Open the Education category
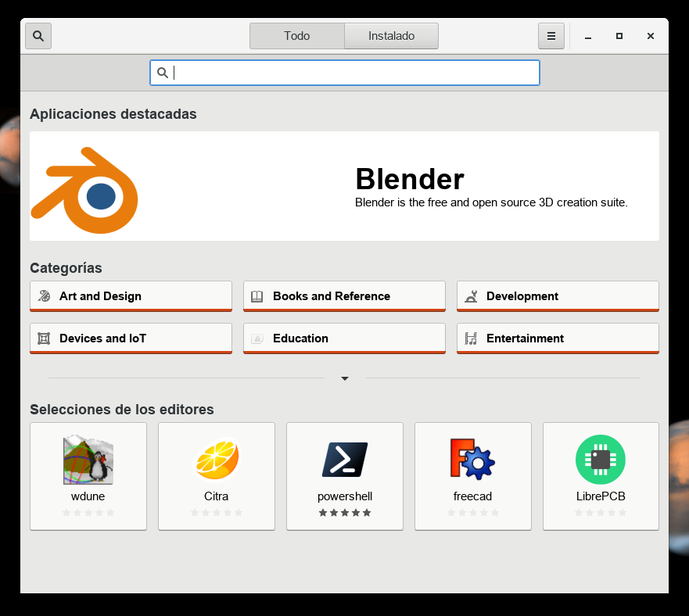The image size is (689, 616). click(x=344, y=338)
